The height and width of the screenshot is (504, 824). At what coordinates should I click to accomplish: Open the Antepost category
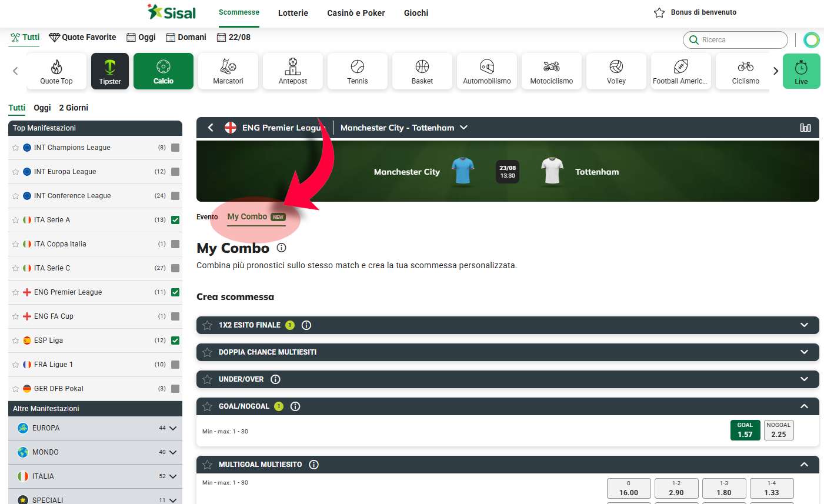pos(293,71)
